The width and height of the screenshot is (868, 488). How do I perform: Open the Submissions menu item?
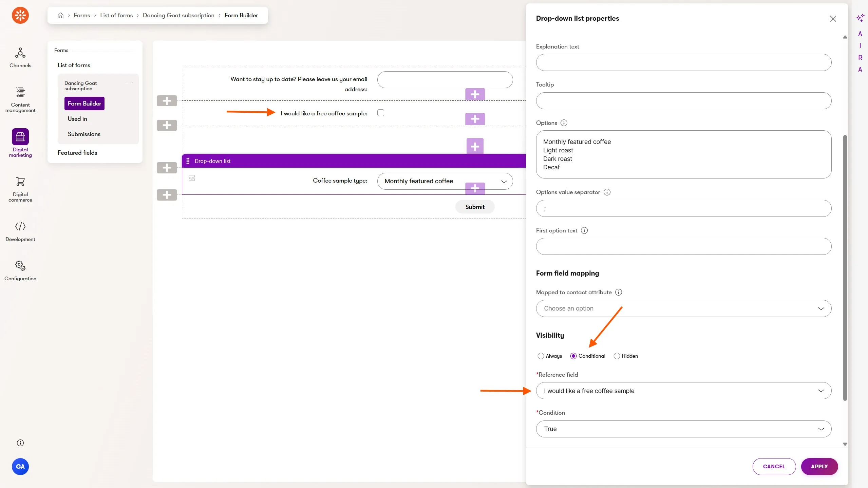tap(84, 134)
